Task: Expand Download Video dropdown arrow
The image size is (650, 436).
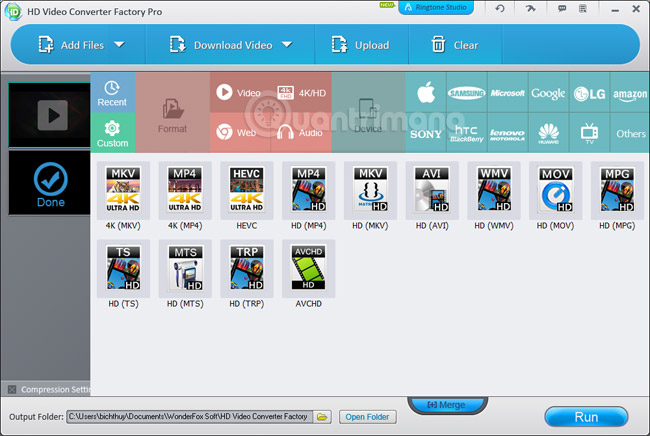Action: coord(287,44)
